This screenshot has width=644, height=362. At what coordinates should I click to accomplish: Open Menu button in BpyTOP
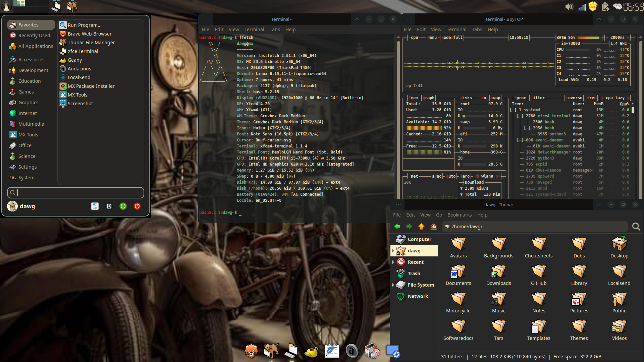click(x=432, y=38)
